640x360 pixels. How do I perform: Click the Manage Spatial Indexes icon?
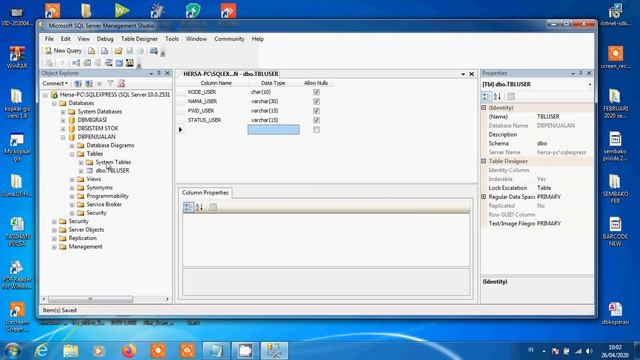(130, 63)
